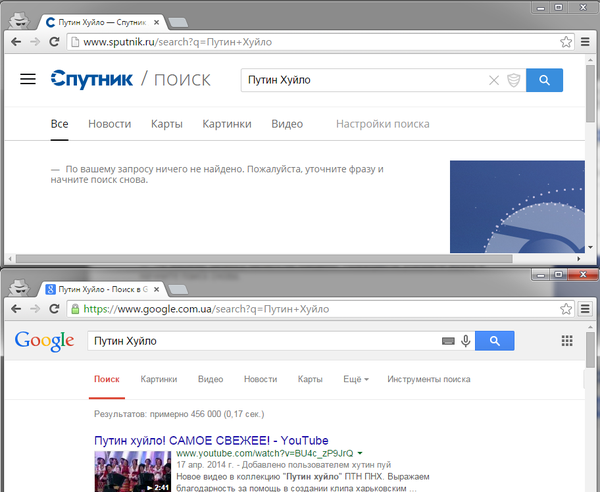Screen dimensions: 600x492
Task: Click scroll-right arrow in Sputnik window
Action: (x=579, y=259)
